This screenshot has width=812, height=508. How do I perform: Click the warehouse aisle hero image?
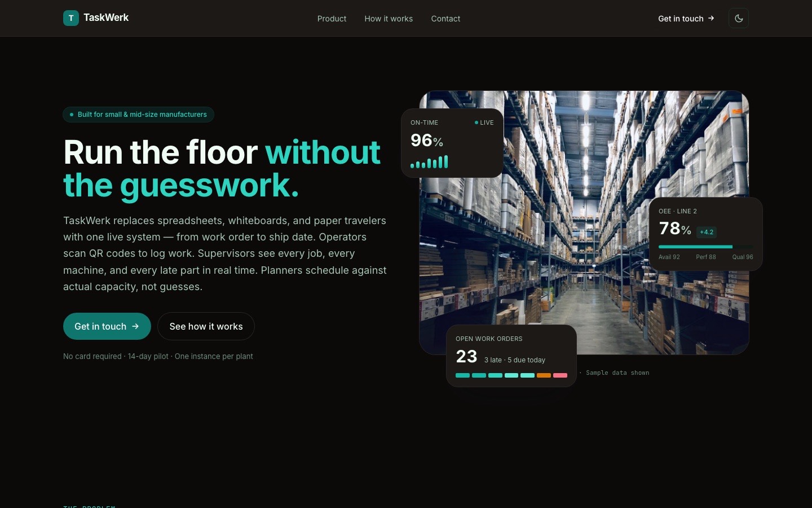[584, 222]
